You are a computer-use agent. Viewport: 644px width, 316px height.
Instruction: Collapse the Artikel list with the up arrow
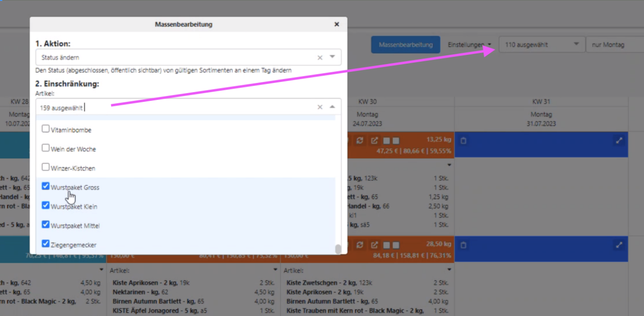(332, 107)
